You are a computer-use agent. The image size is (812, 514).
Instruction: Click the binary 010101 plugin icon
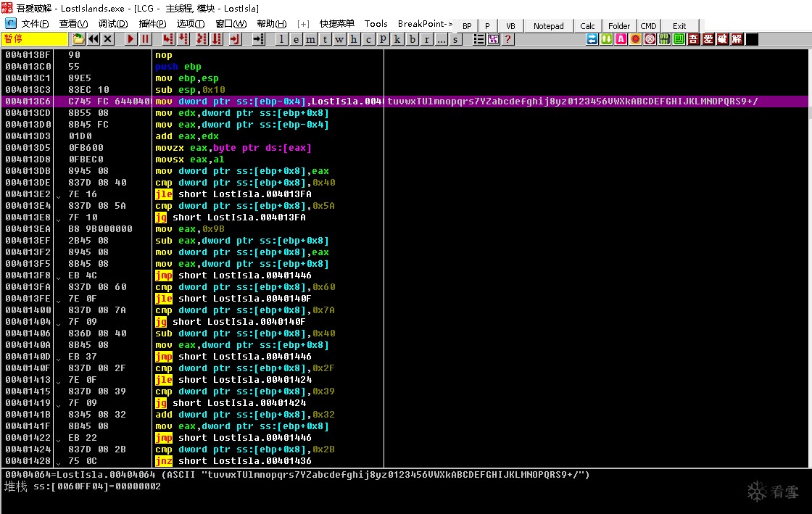(664, 39)
